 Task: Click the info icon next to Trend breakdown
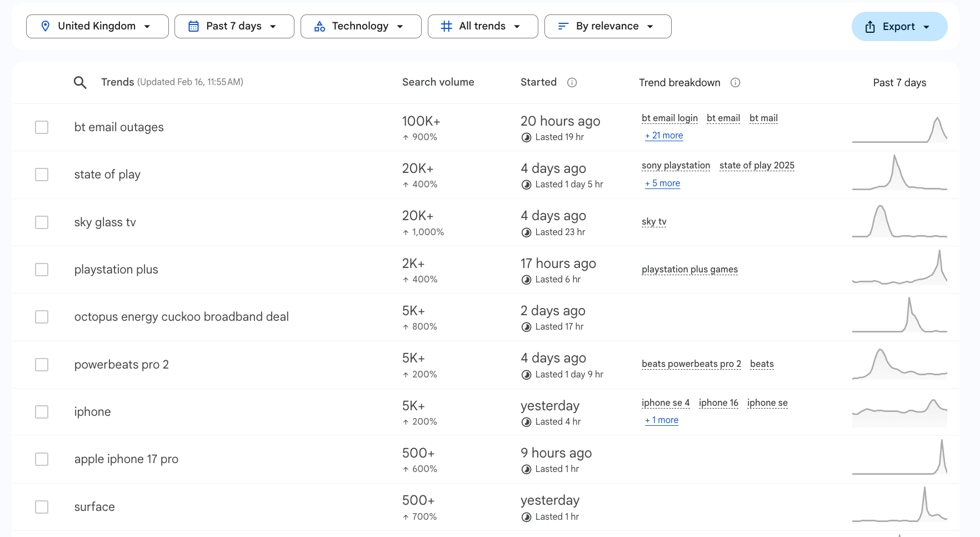(x=735, y=82)
